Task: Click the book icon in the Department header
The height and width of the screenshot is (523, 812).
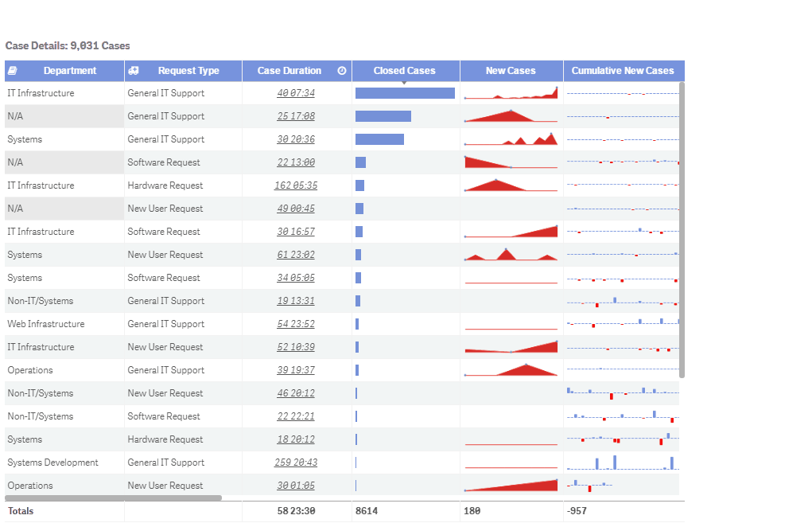Action: point(13,71)
